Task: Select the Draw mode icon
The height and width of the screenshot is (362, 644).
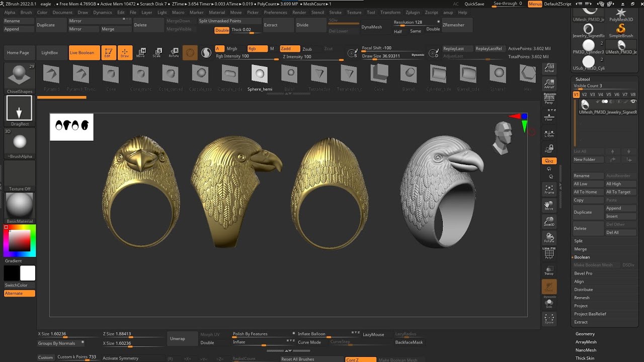Action: coord(125,53)
